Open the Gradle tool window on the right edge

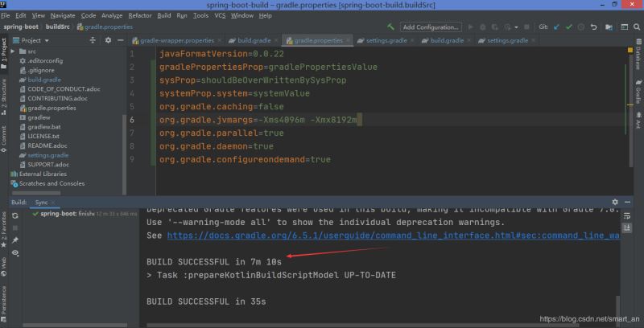click(638, 92)
